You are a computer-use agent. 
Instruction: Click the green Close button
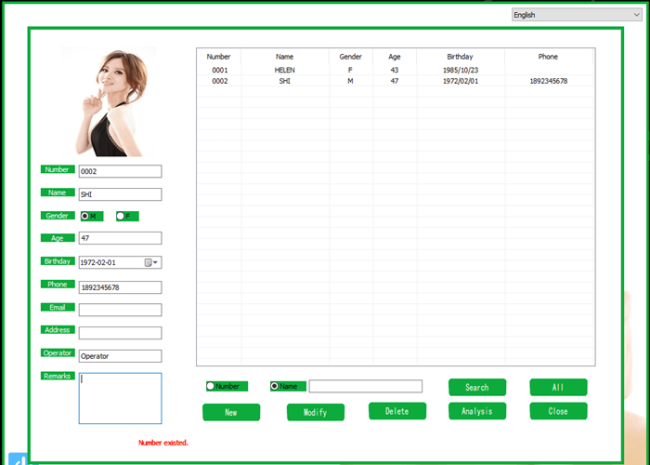tap(558, 411)
